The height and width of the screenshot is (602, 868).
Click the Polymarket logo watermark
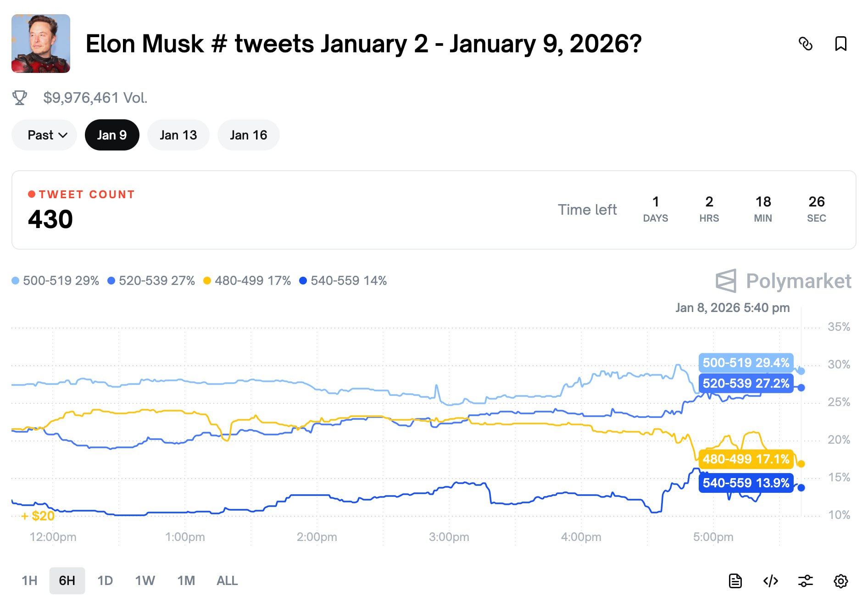point(784,281)
